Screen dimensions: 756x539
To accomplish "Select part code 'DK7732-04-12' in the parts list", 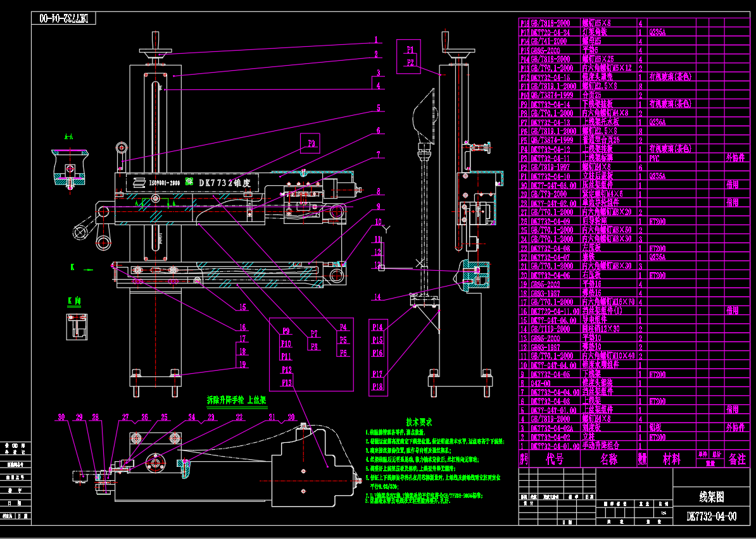I will click(551, 149).
